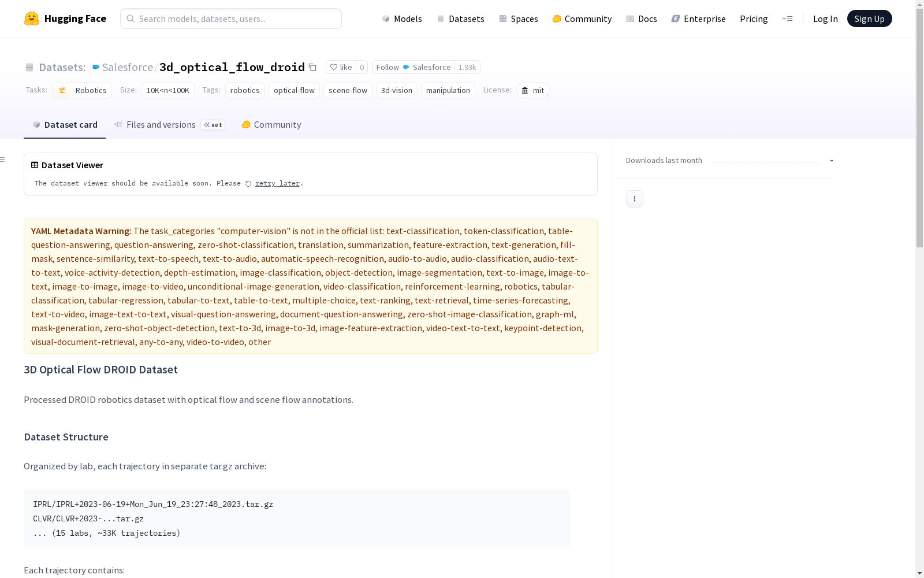This screenshot has width=924, height=578.
Task: Select the robotics tag chip
Action: pos(245,90)
